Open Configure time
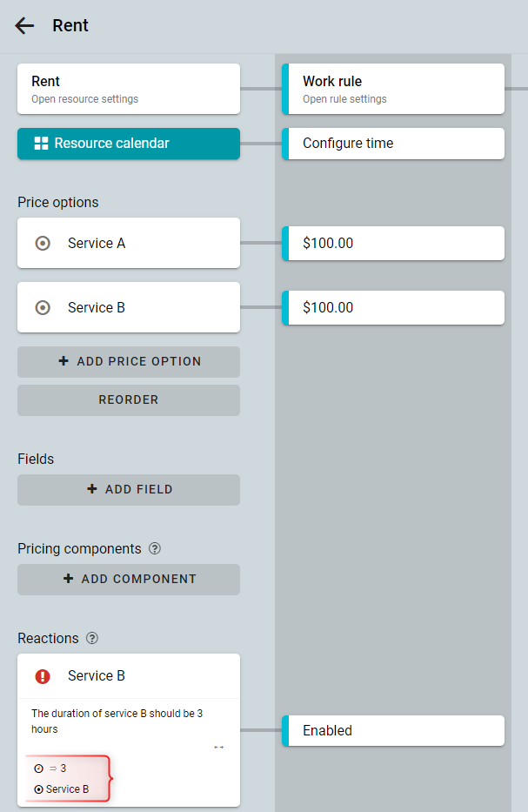This screenshot has height=812, width=528. (x=393, y=144)
